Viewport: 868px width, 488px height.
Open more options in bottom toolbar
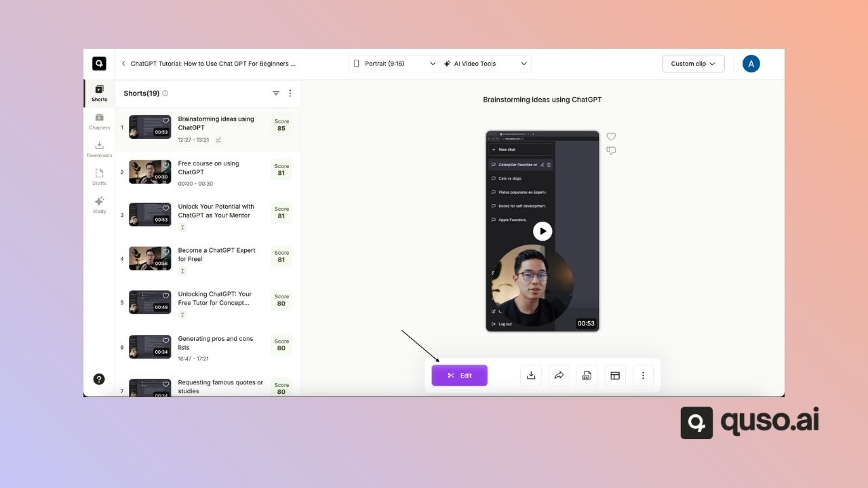pos(643,375)
